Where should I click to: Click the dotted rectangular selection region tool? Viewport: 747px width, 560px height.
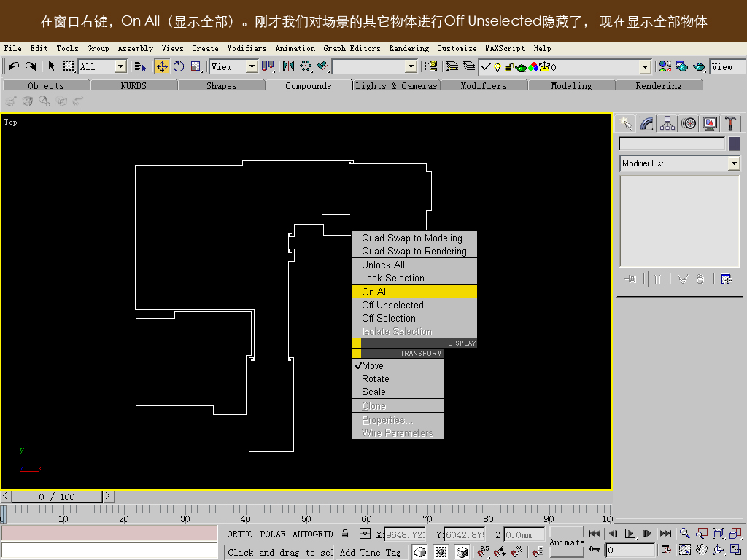tap(69, 66)
